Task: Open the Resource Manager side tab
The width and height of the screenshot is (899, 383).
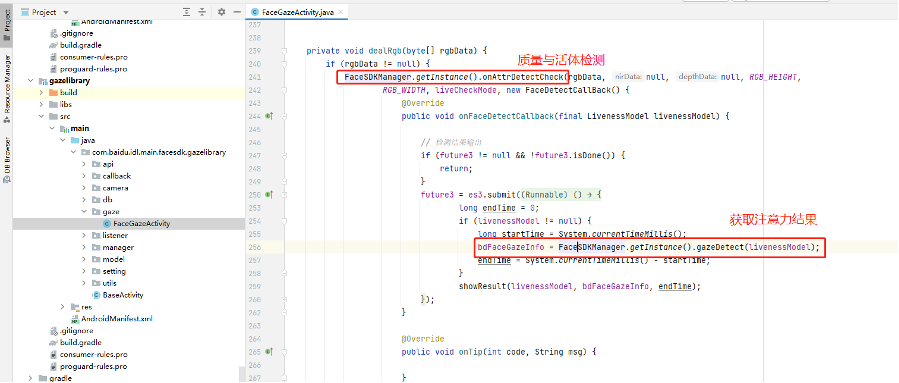Action: click(6, 89)
